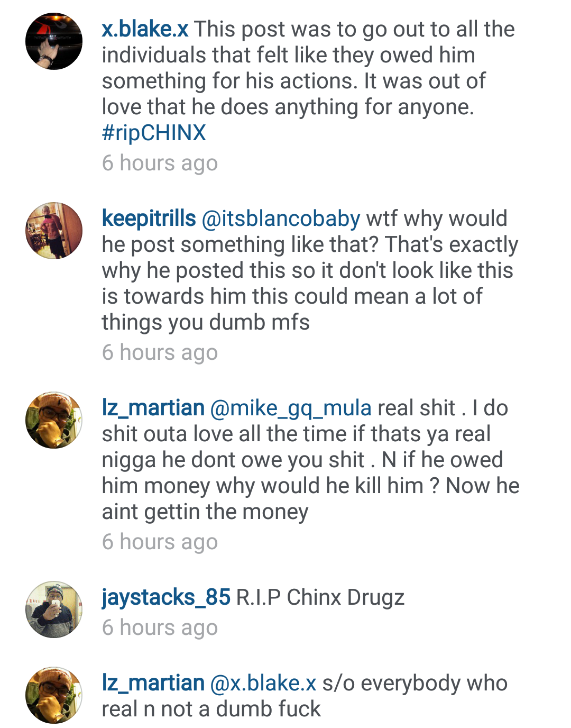Tap '6 hours ago' under x.blake.x comment

point(160,163)
